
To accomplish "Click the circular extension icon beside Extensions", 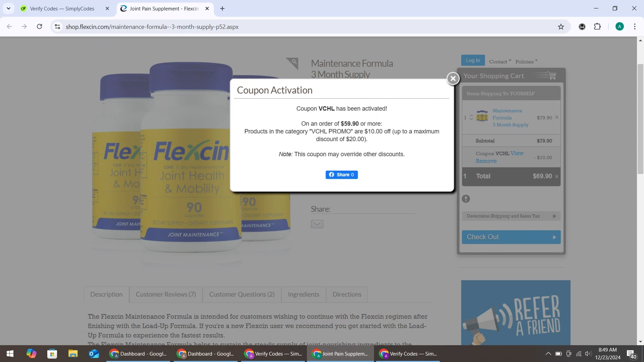I will 582,27.
